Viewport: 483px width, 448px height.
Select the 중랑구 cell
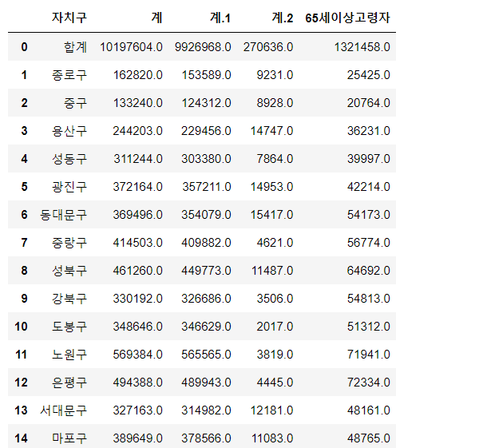69,243
